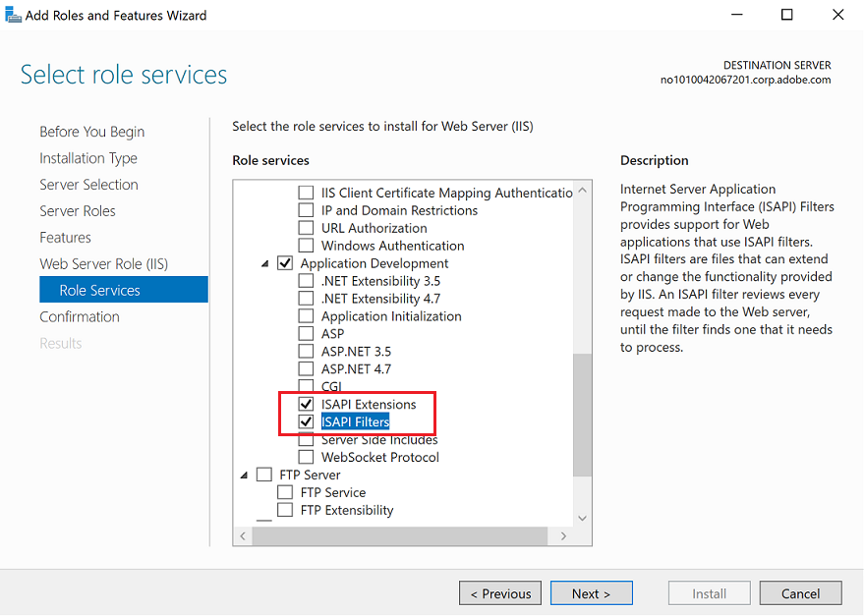864x616 pixels.
Task: Select the FTP Service tree item label
Action: click(x=332, y=493)
